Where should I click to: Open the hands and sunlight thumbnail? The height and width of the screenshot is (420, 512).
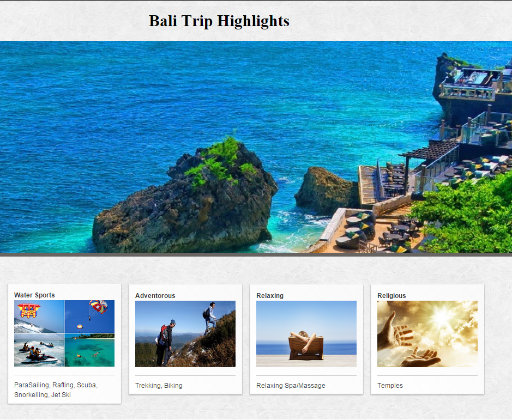pos(427,334)
